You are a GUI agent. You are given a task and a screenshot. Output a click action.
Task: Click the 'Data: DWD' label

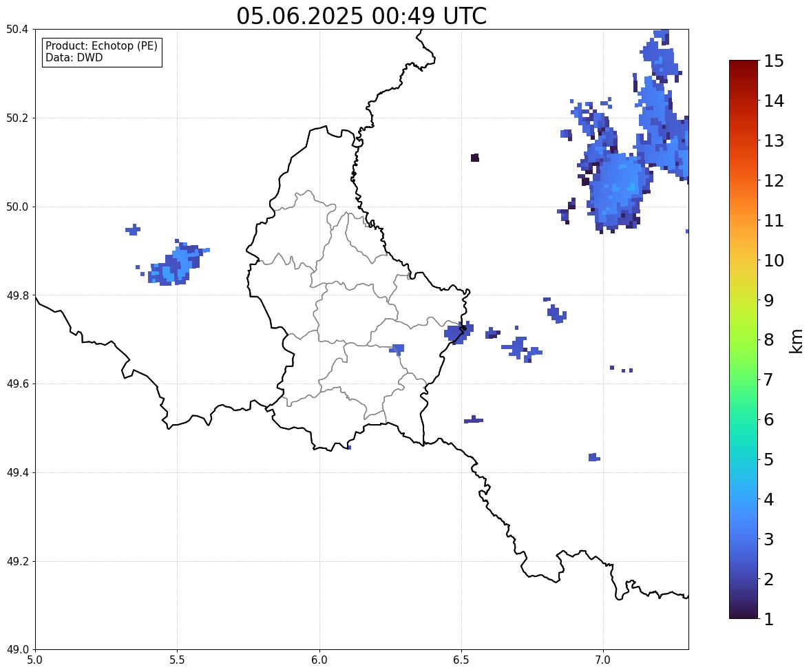[74, 57]
